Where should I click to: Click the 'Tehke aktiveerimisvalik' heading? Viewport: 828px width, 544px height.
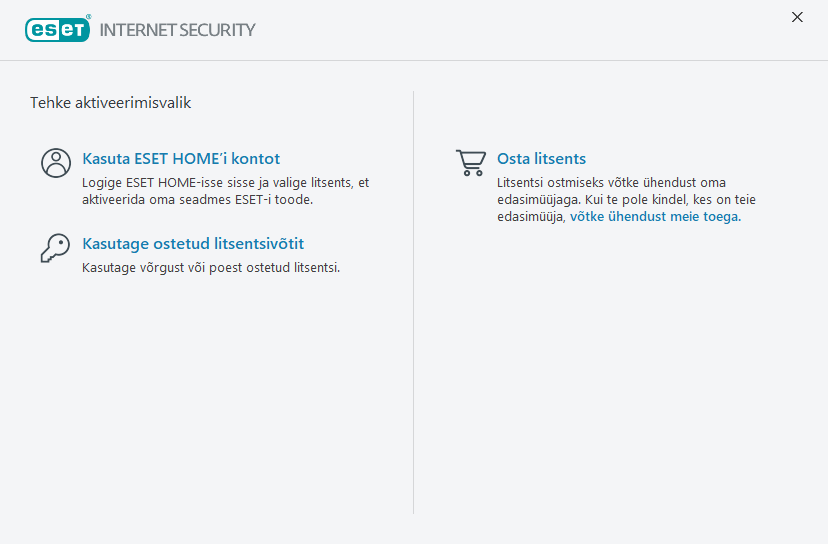[x=110, y=102]
